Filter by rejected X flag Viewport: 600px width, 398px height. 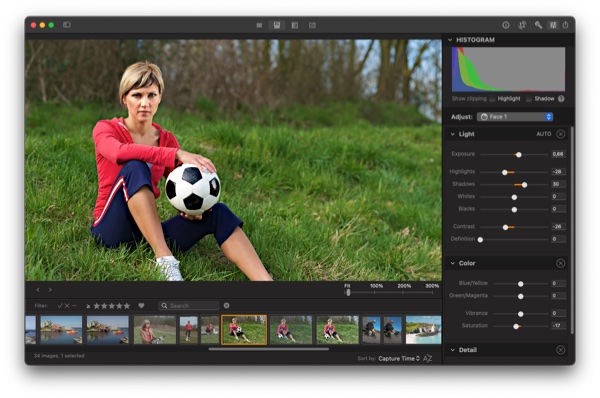point(67,305)
